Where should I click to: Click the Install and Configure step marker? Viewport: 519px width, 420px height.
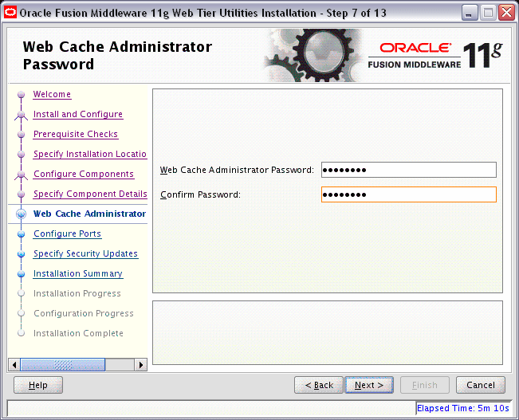22,115
